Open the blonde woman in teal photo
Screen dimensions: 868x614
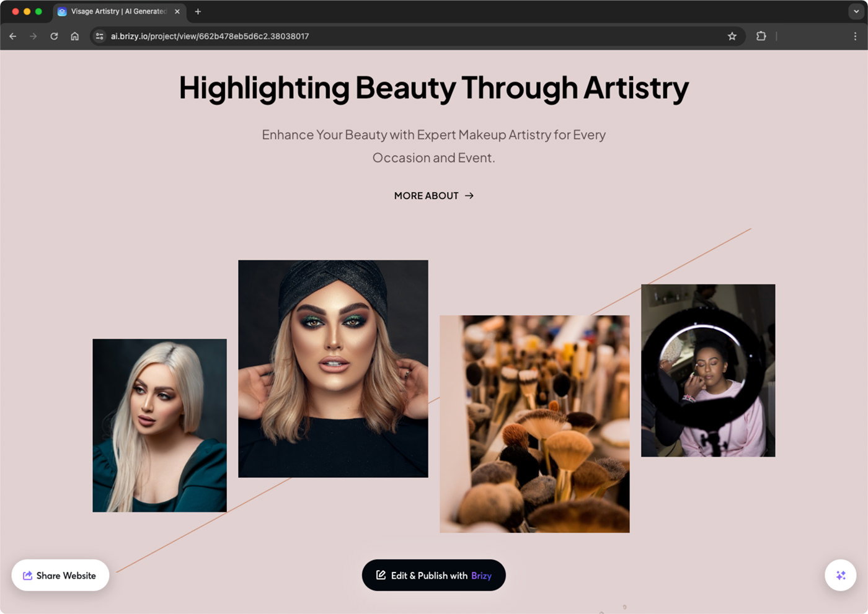[x=159, y=425]
